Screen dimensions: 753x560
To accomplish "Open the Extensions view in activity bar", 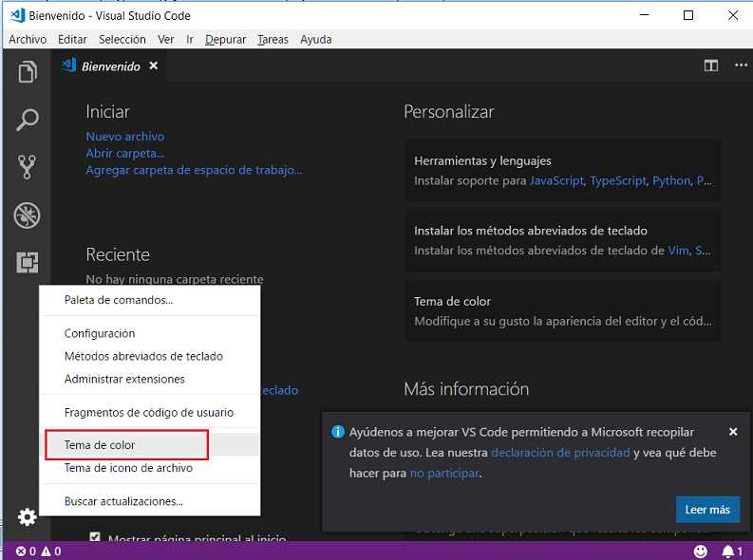I will (x=28, y=263).
